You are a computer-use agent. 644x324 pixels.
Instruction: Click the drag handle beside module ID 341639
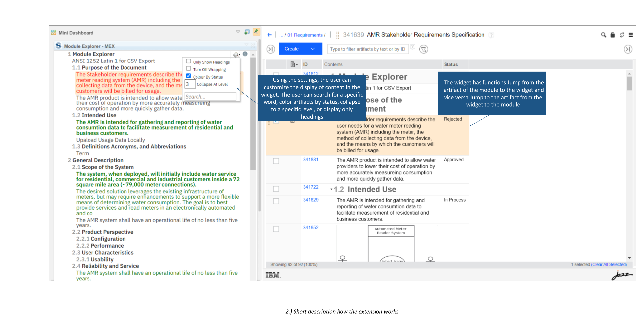(x=337, y=35)
